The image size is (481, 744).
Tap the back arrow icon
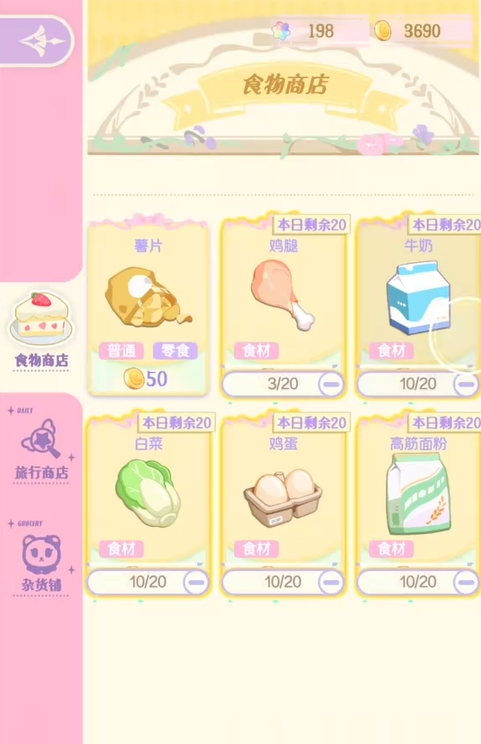(41, 40)
